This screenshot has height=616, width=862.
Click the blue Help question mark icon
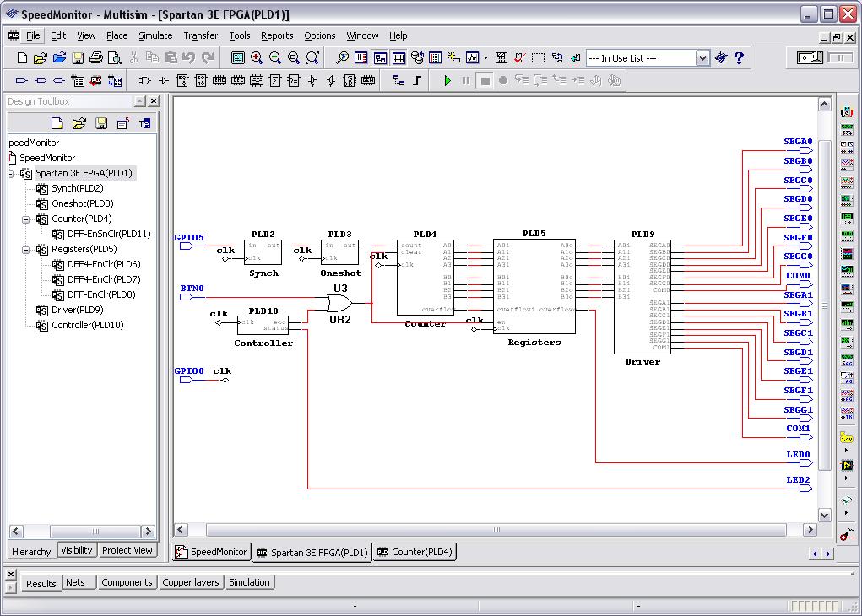point(740,58)
